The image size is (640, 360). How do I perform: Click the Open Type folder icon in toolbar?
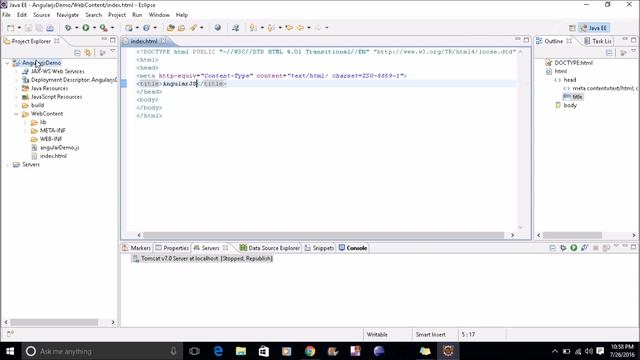(x=171, y=28)
